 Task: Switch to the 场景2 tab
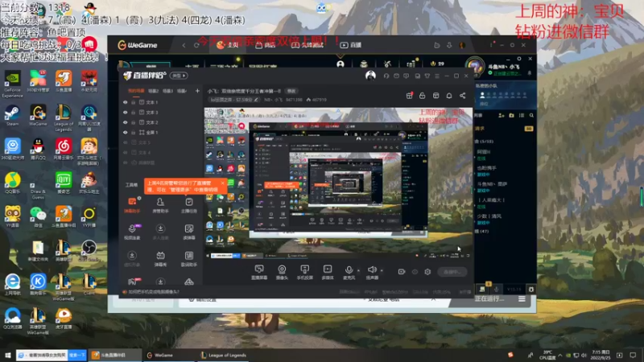tap(153, 91)
